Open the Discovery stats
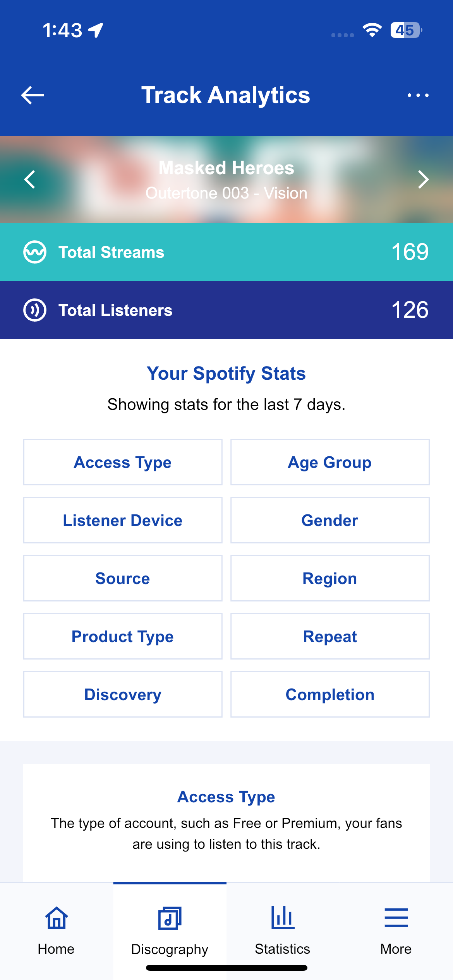Image resolution: width=453 pixels, height=980 pixels. tap(123, 694)
